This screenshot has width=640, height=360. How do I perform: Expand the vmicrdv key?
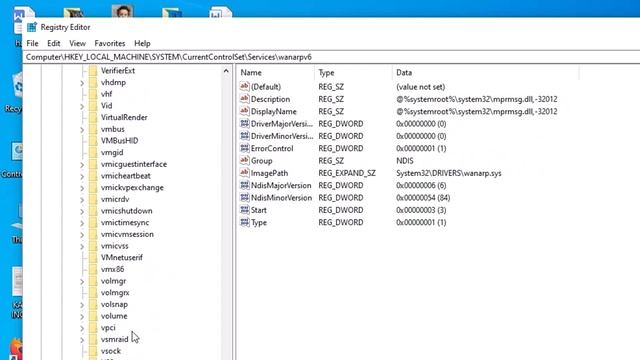(x=82, y=200)
